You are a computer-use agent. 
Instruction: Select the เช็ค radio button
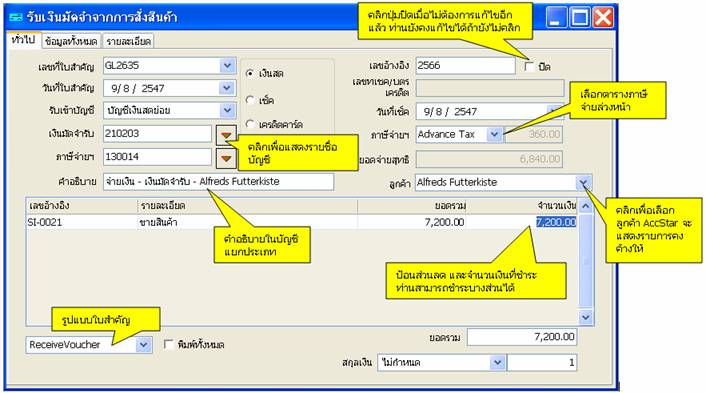tap(250, 100)
